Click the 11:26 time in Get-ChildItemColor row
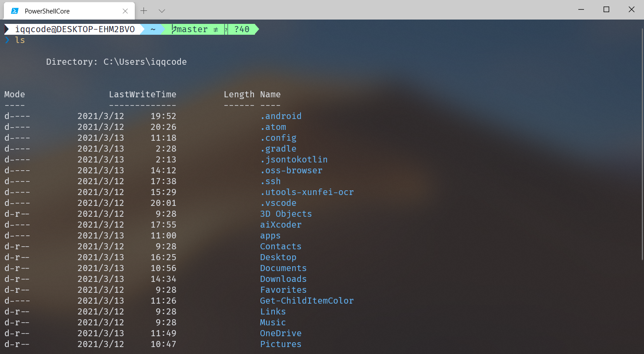This screenshot has width=644, height=354. pos(164,301)
